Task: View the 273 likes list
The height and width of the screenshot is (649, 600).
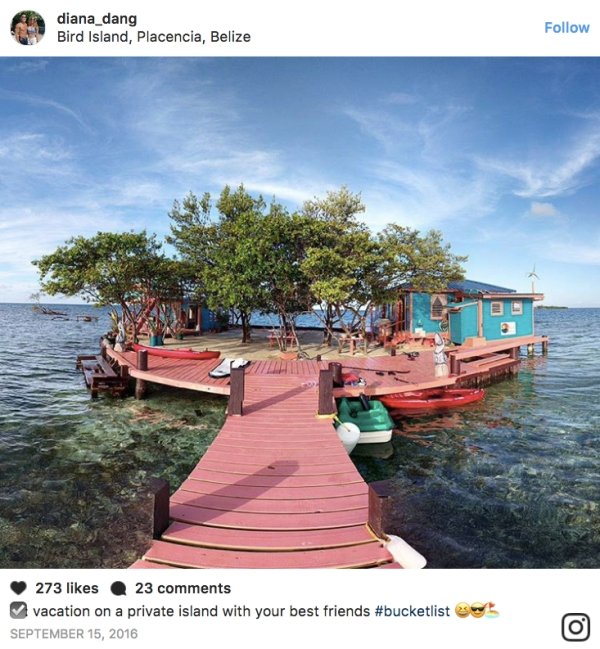Action: pyautogui.click(x=67, y=588)
